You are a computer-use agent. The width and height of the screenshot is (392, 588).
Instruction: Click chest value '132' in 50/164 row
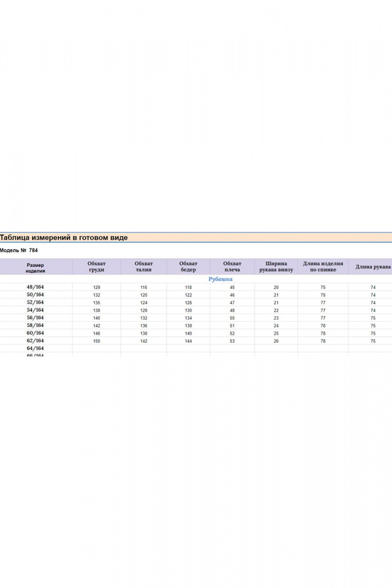pyautogui.click(x=97, y=295)
